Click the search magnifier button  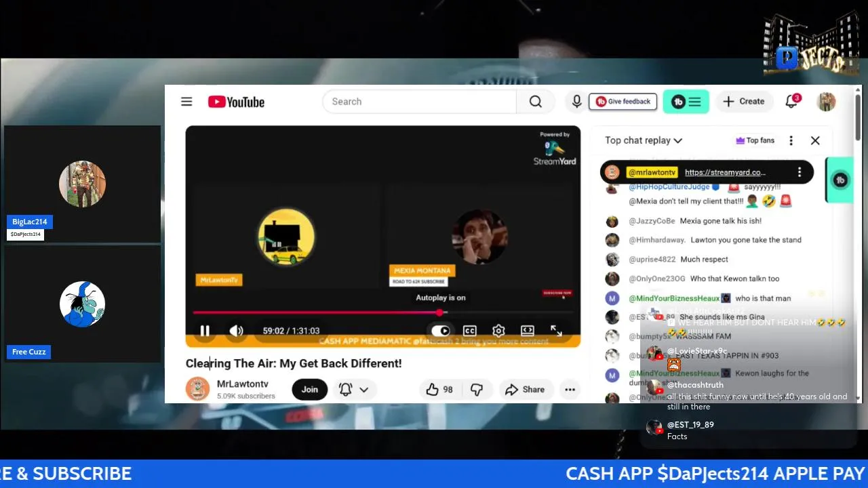click(x=536, y=102)
